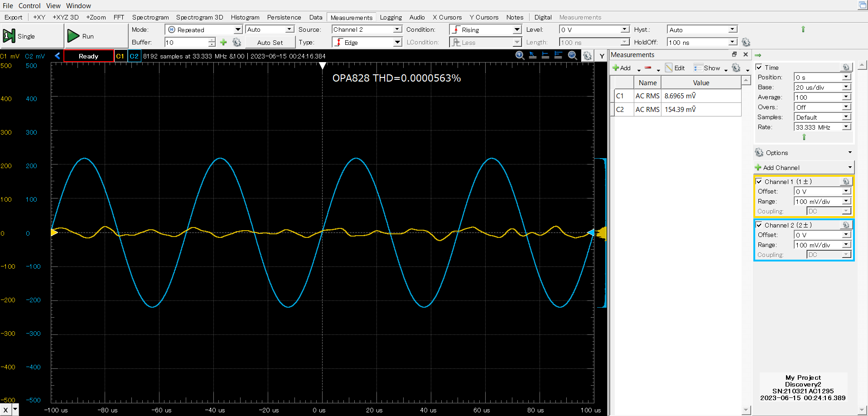This screenshot has width=868, height=416.
Task: Open Channel 1 Range dropdown
Action: (x=823, y=201)
